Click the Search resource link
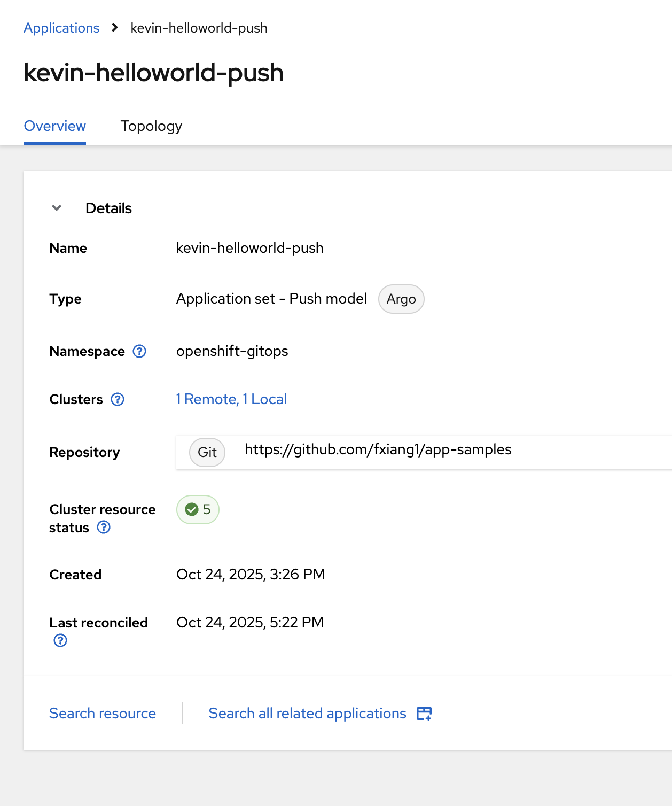Viewport: 672px width, 806px height. point(103,714)
